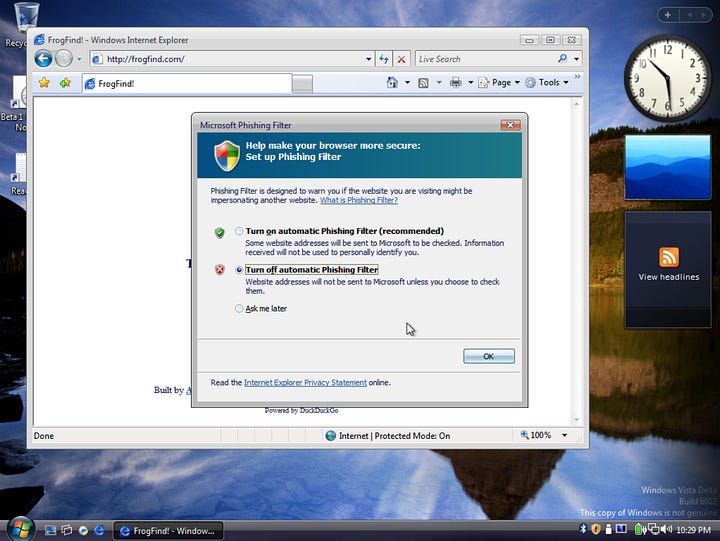Open the recent pages dropdown beside Forward
This screenshot has width=720, height=541.
pos(79,59)
